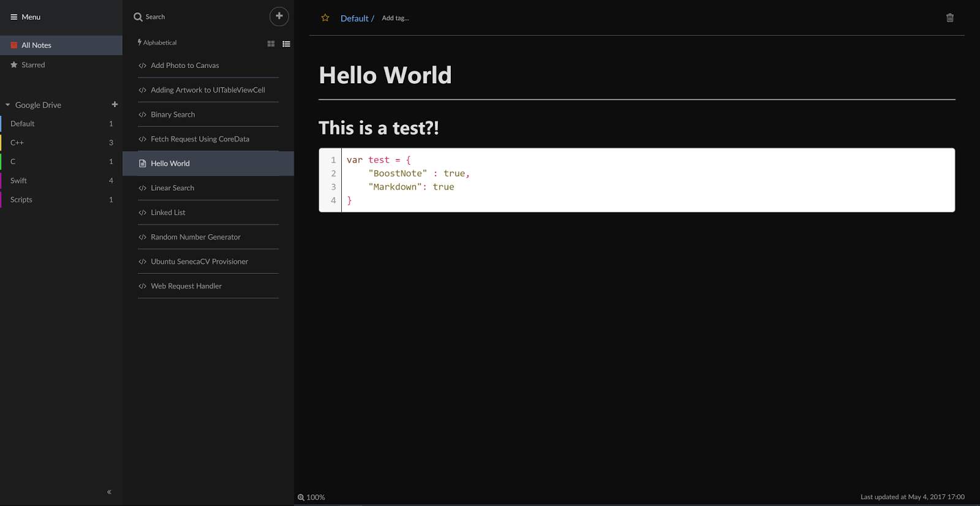Image resolution: width=980 pixels, height=506 pixels.
Task: Open the Binary Search note
Action: (173, 115)
